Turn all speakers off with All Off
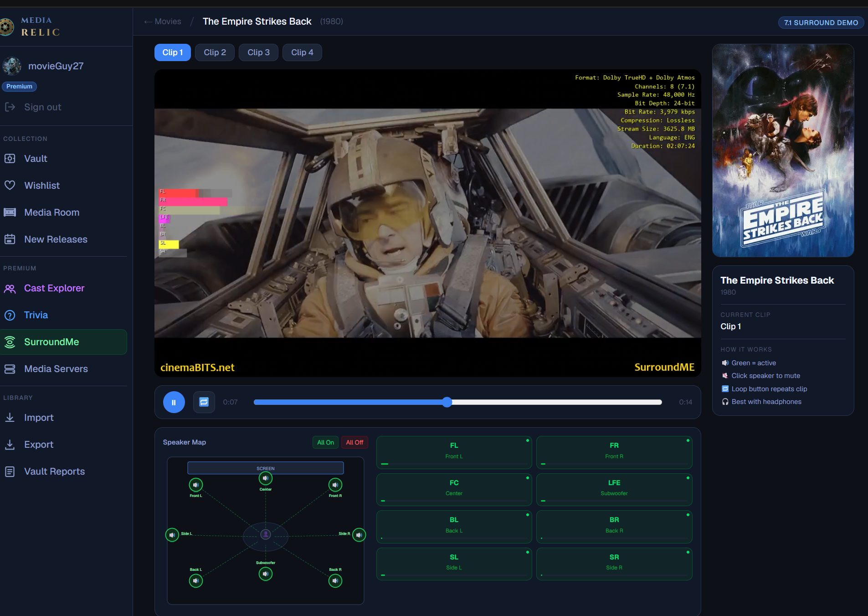Viewport: 868px width, 616px height. (354, 442)
